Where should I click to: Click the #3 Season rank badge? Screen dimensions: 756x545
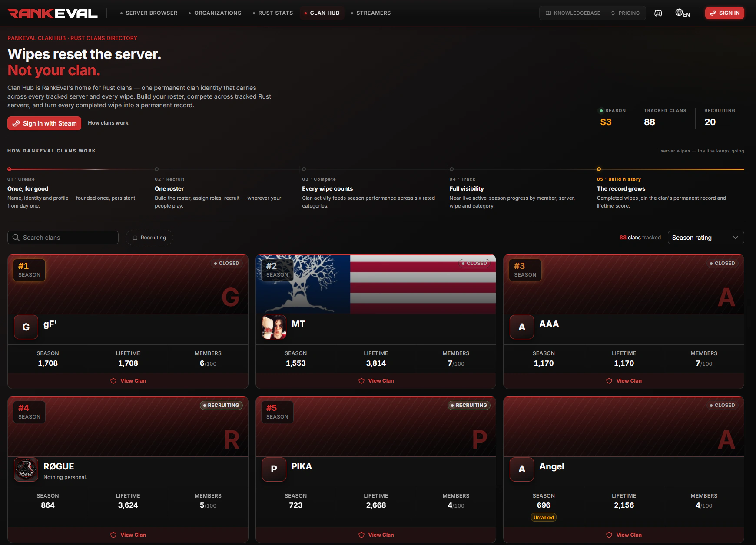pyautogui.click(x=525, y=270)
